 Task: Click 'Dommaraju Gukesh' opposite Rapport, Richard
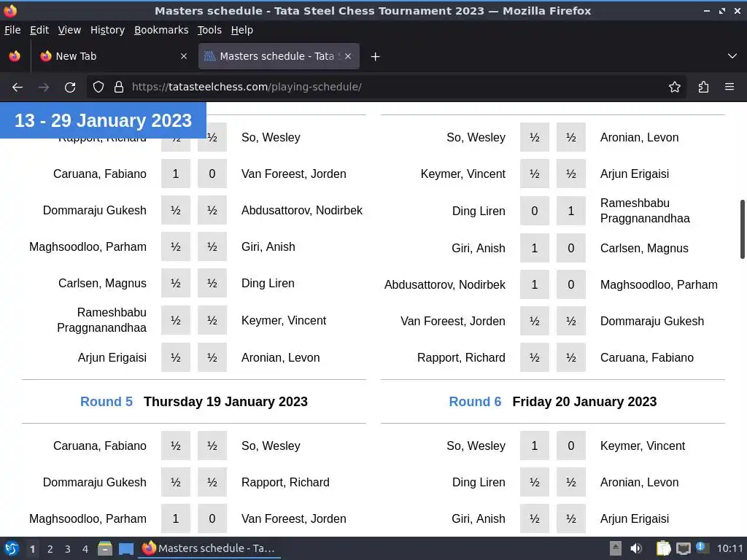pos(95,483)
